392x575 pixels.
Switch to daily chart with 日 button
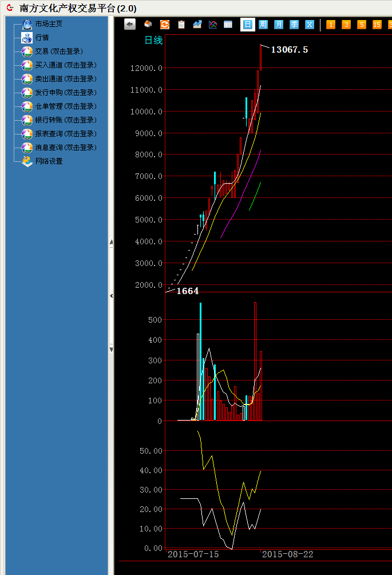247,25
